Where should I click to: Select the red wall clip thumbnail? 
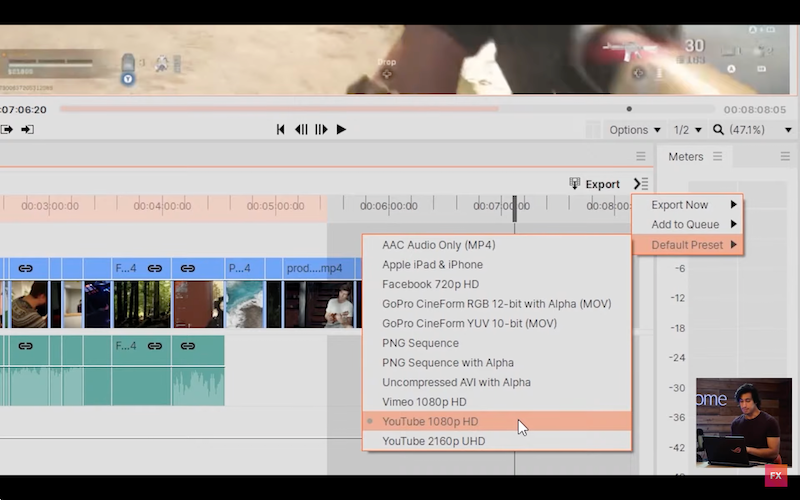point(198,304)
